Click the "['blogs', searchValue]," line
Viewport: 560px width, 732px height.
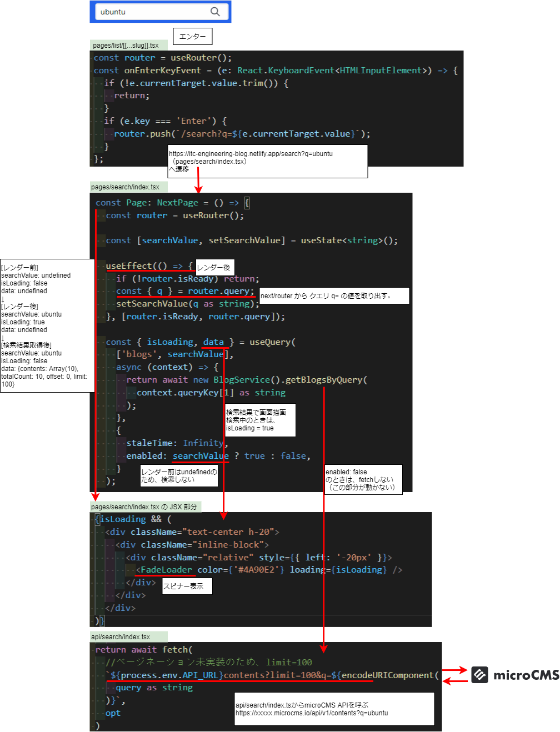tap(175, 354)
